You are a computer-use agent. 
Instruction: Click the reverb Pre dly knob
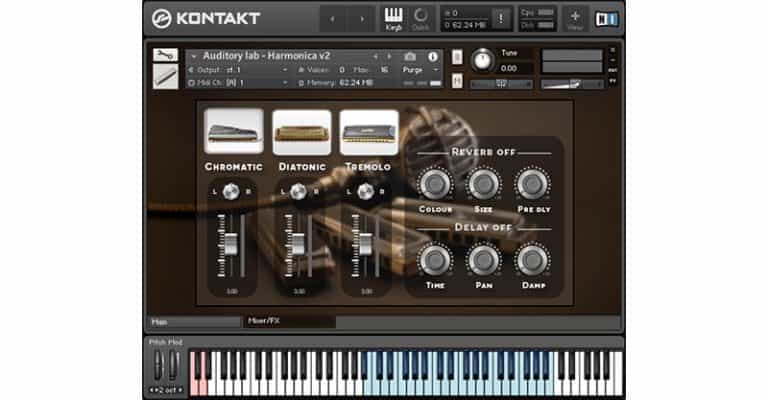point(532,184)
